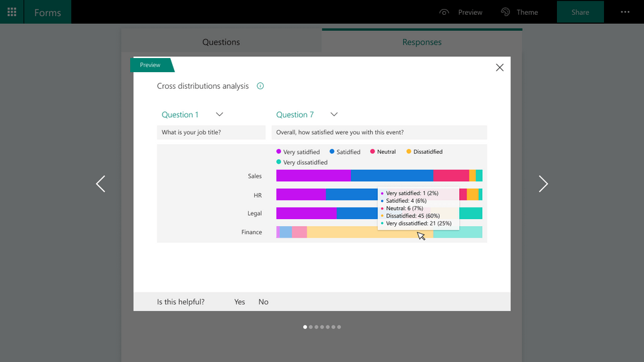644x362 pixels.
Task: Click the pink Neutral segment of Sales bar
Action: [x=451, y=176]
